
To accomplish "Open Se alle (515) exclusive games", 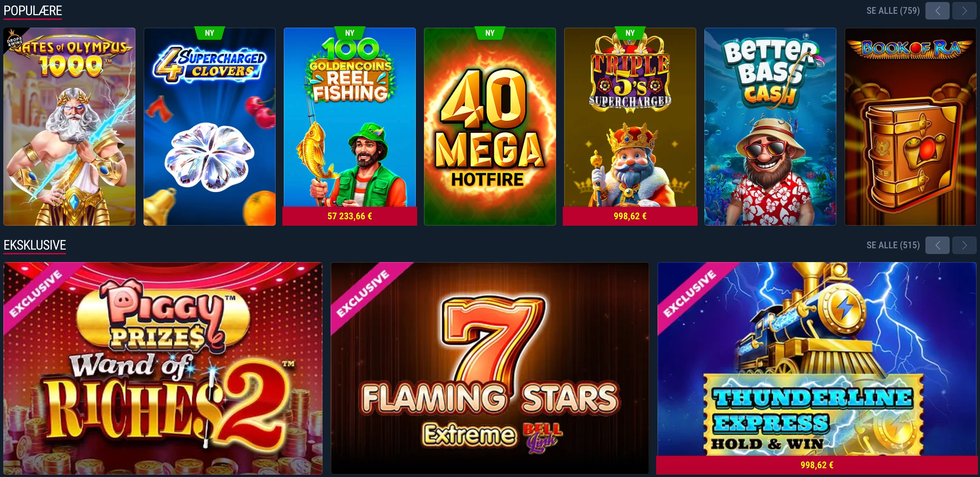I will click(x=893, y=245).
